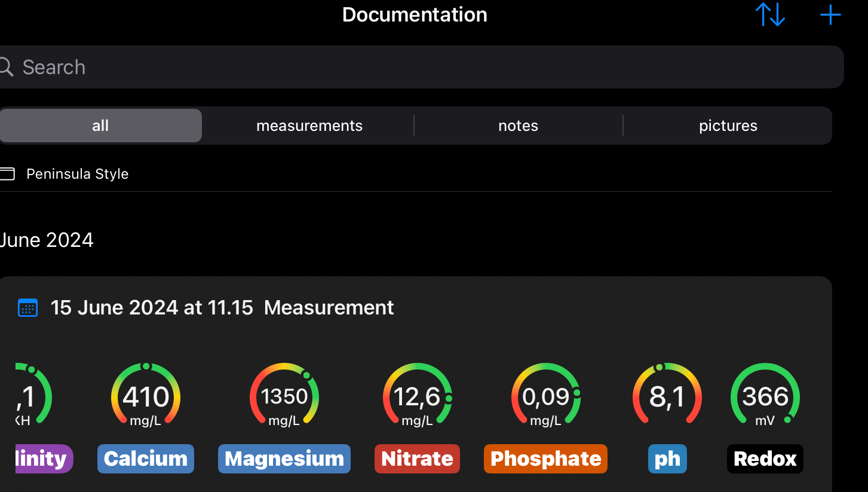The width and height of the screenshot is (868, 492).
Task: Click the search magnifier icon
Action: (6, 67)
